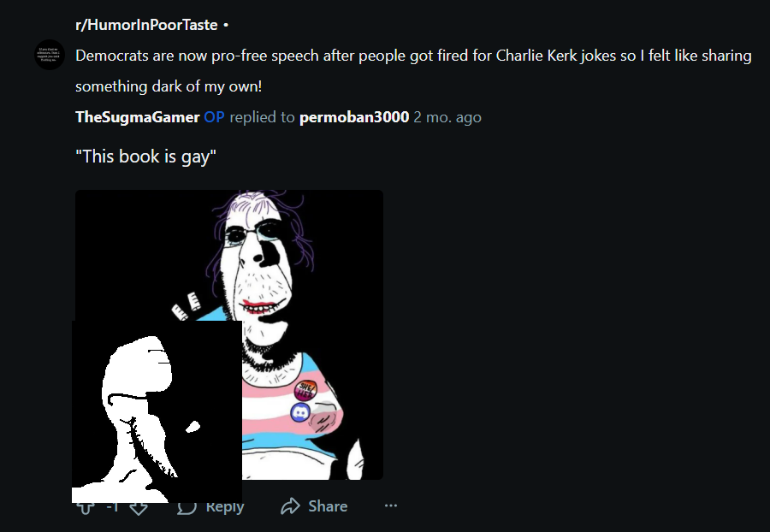Click the Discord logo pin in image
This screenshot has width=770, height=532.
[300, 412]
